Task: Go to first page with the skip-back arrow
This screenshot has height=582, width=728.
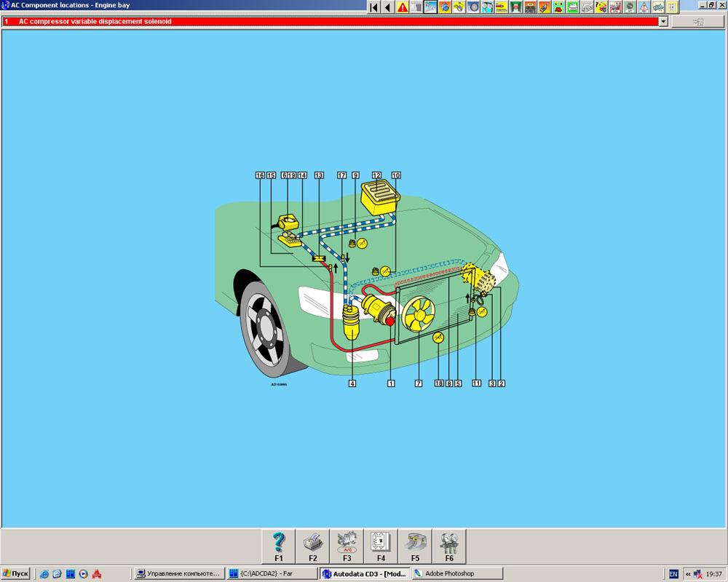Action: 373,7
